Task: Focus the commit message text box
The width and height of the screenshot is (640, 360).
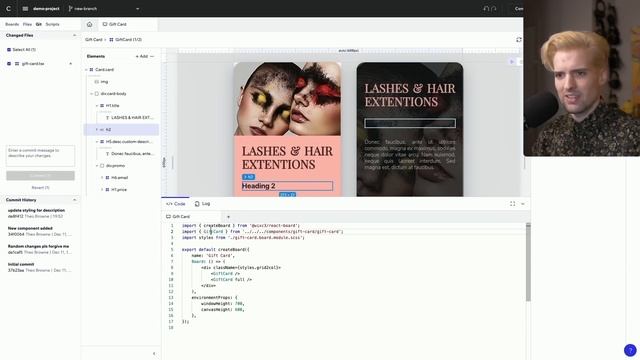Action: [40, 156]
